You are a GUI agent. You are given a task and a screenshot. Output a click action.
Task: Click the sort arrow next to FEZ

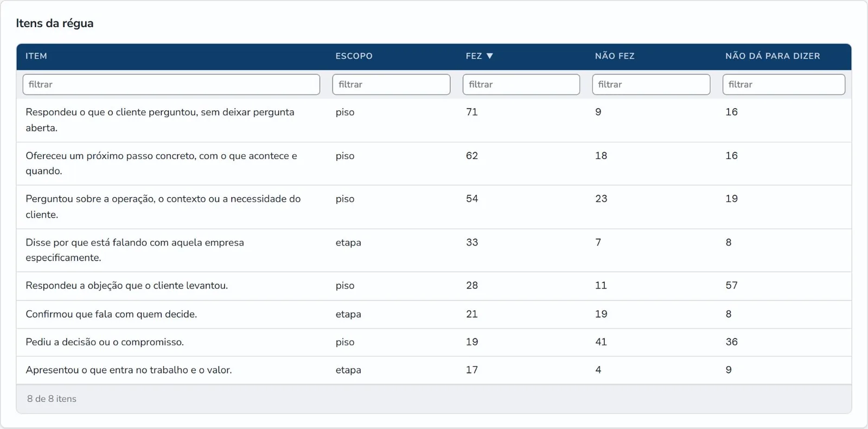pos(490,56)
